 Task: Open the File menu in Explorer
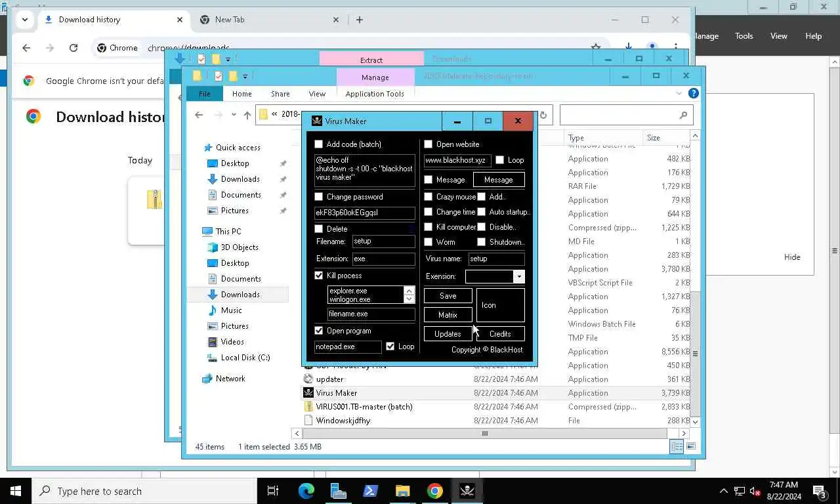(x=205, y=93)
